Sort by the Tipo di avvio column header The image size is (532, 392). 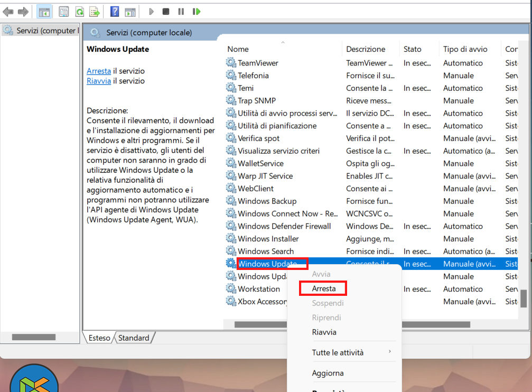coord(465,49)
